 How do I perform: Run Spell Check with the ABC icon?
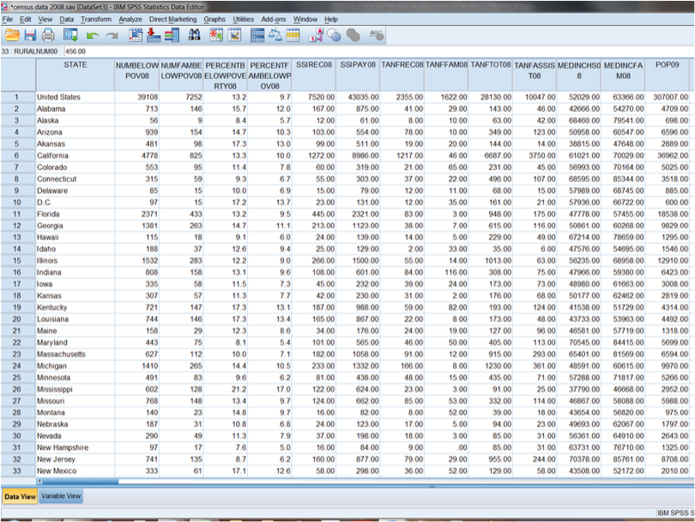click(x=376, y=35)
